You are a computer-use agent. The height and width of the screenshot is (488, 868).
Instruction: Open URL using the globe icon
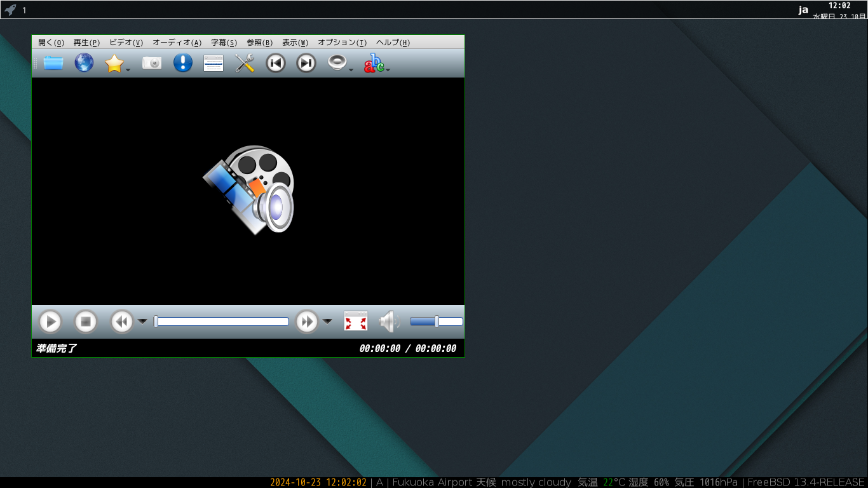pos(84,63)
